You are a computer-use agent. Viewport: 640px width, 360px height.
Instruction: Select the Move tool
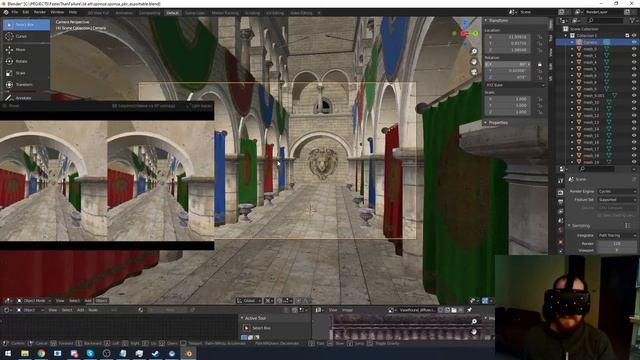click(x=26, y=49)
